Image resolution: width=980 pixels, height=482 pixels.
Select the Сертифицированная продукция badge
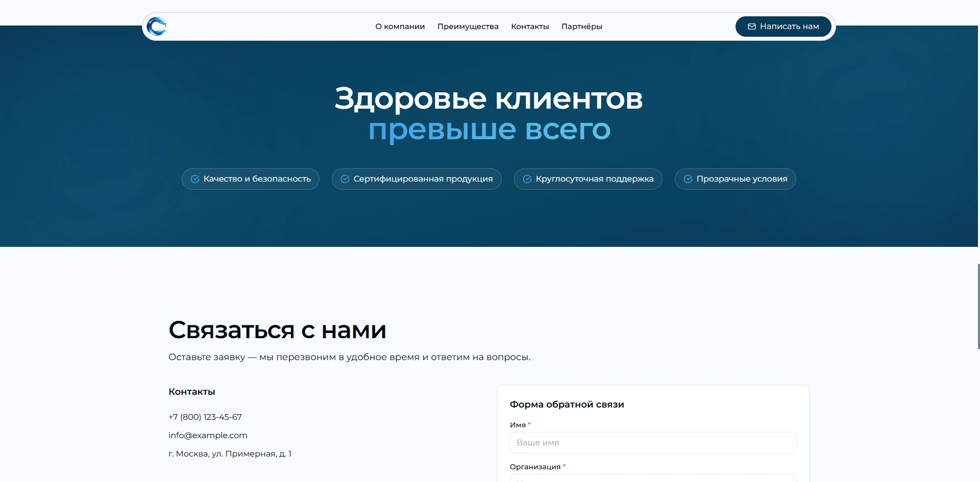pyautogui.click(x=416, y=179)
